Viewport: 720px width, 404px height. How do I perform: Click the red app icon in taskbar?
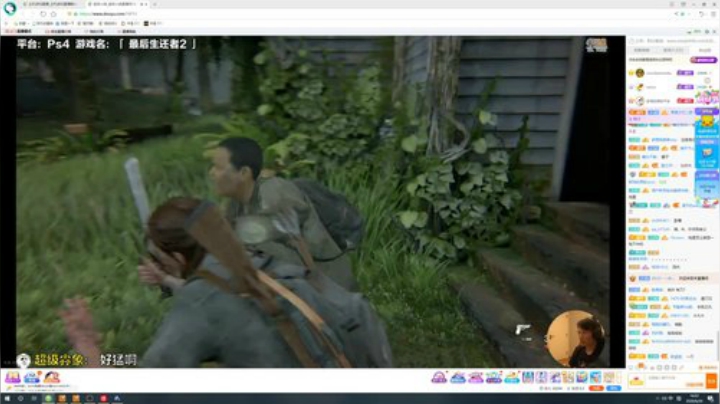[x=103, y=398]
